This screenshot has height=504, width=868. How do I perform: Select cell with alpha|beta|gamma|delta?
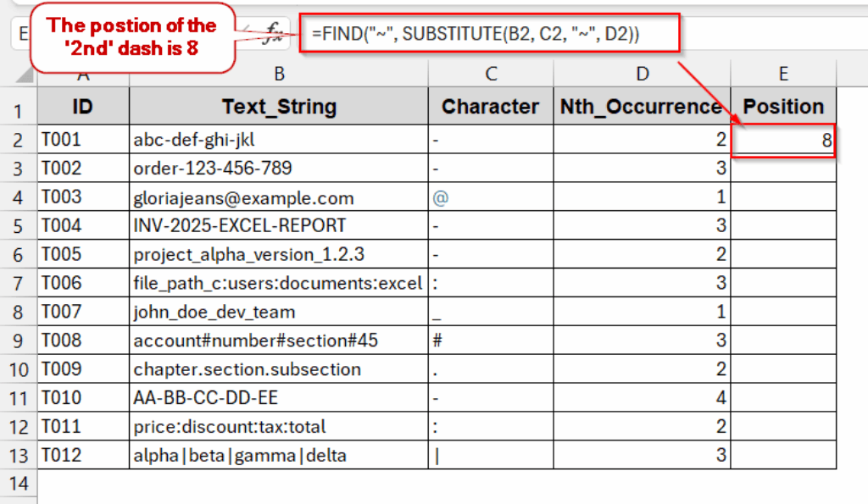pos(279,455)
